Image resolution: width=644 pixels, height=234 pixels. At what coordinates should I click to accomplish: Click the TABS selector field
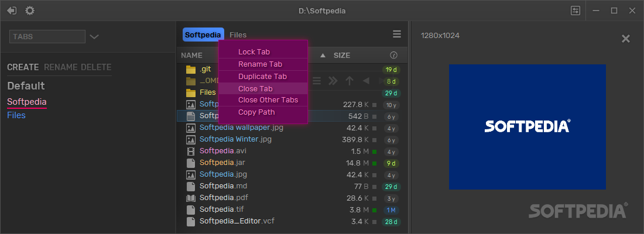click(x=47, y=36)
